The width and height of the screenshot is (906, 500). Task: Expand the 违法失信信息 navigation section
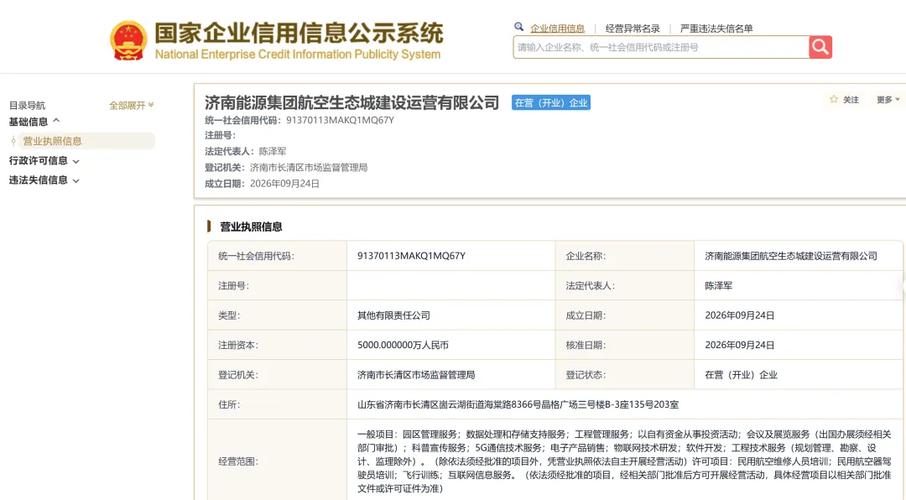click(44, 180)
